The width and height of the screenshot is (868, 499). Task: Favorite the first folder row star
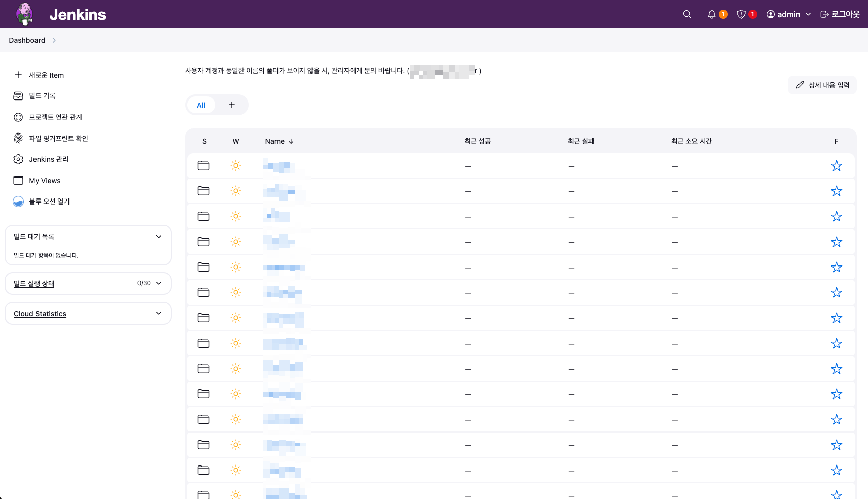click(837, 166)
